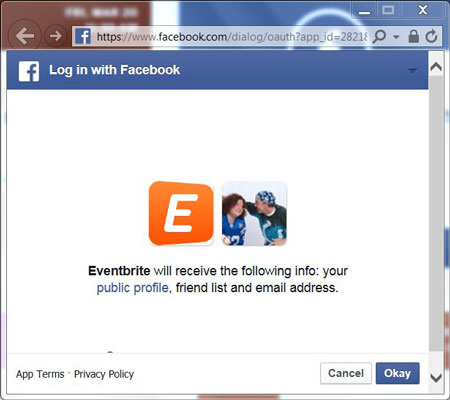Viewport: 450px width, 400px height.
Task: Open the address bar dropdown arrow
Action: pos(396,37)
